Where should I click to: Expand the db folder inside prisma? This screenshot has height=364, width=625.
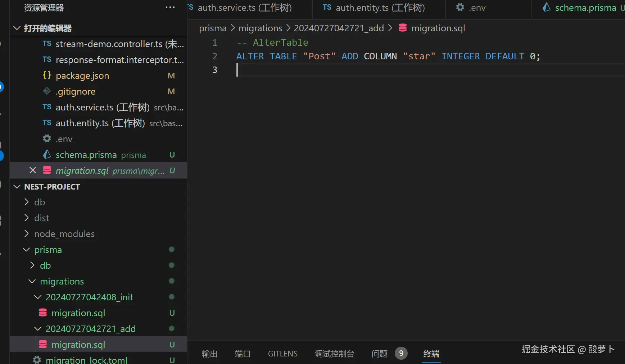click(32, 265)
